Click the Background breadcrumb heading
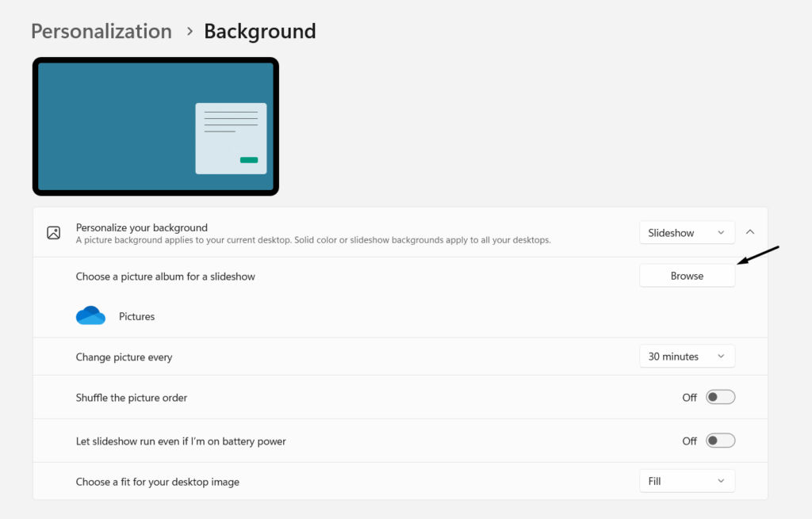812x519 pixels. click(259, 32)
